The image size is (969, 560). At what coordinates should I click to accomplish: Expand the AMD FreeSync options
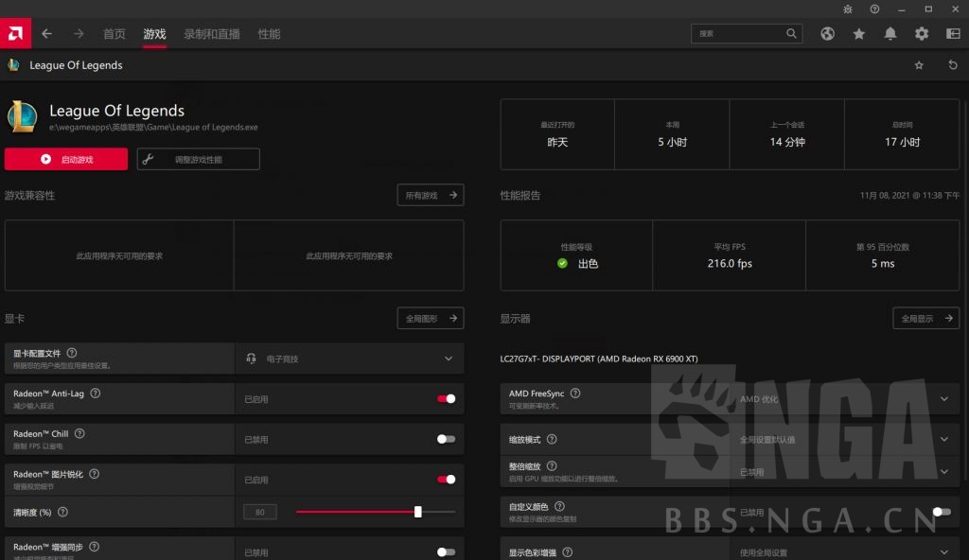tap(943, 398)
